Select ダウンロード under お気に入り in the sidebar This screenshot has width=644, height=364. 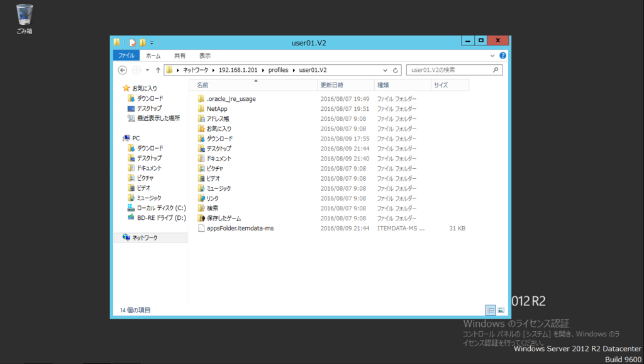(x=145, y=98)
